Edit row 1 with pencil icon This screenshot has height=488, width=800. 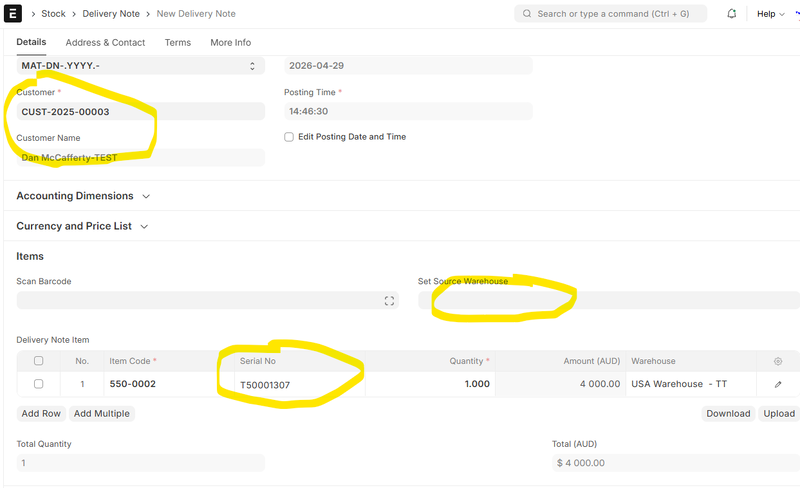(x=778, y=384)
